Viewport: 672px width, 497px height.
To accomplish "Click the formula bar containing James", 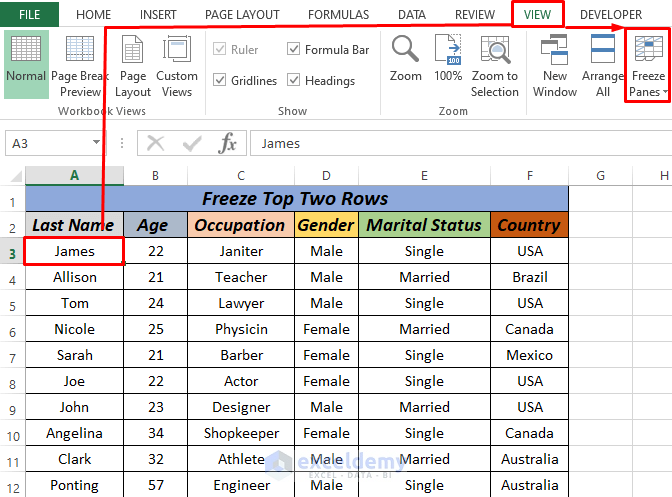I will [461, 143].
